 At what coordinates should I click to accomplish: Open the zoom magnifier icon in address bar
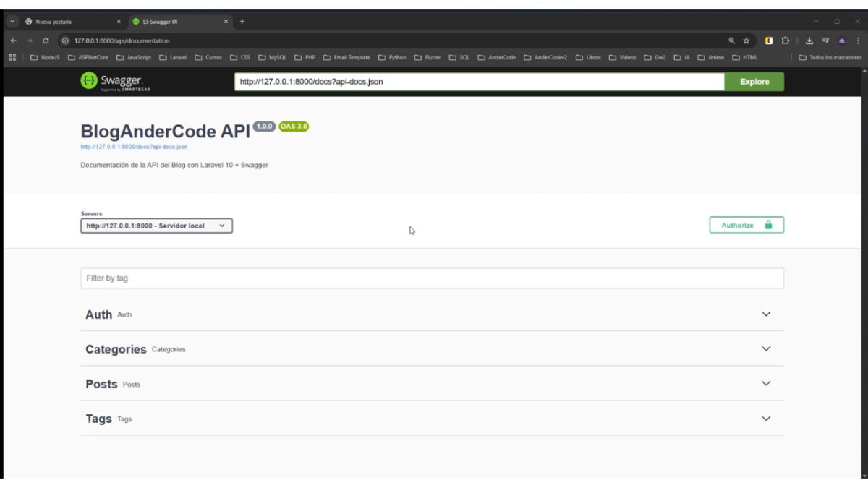732,41
